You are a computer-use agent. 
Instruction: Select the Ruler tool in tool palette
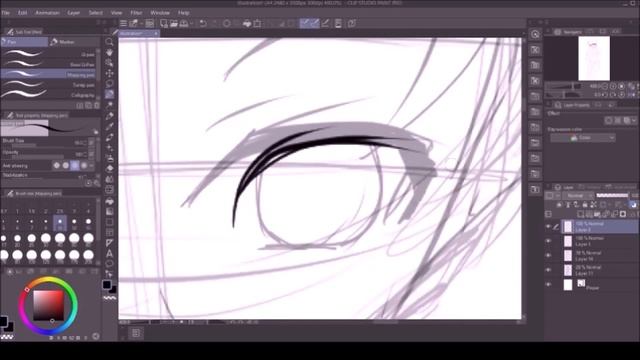point(109,243)
